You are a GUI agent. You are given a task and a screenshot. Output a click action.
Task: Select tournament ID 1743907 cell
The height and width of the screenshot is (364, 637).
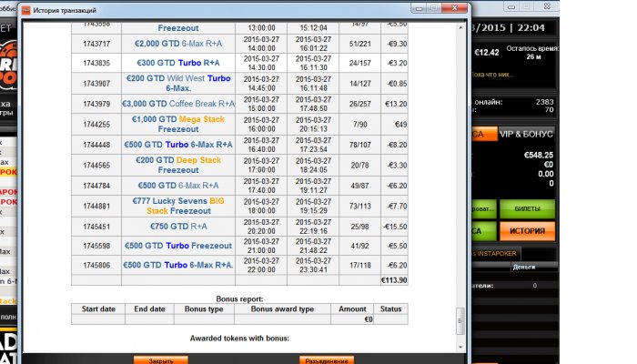point(96,84)
